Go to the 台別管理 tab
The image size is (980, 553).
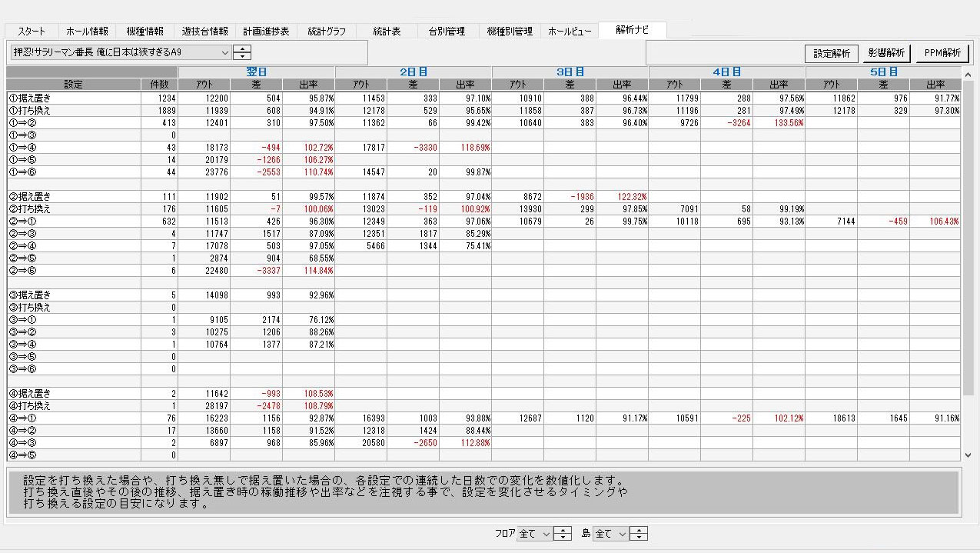tap(447, 32)
